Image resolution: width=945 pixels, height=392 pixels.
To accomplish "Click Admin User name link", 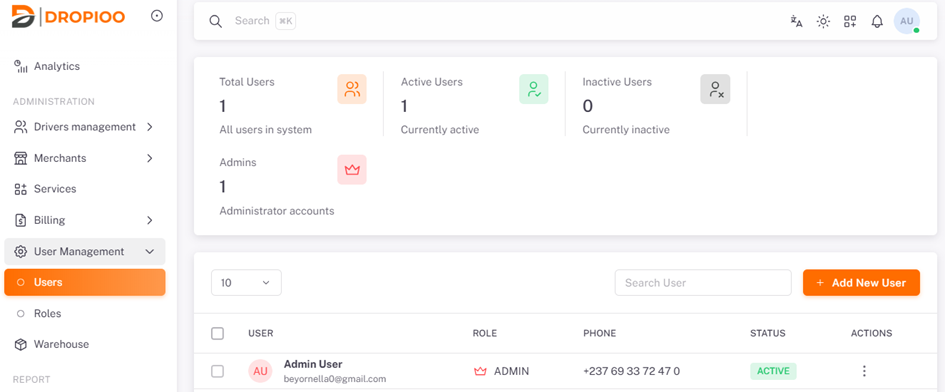I will [x=313, y=364].
